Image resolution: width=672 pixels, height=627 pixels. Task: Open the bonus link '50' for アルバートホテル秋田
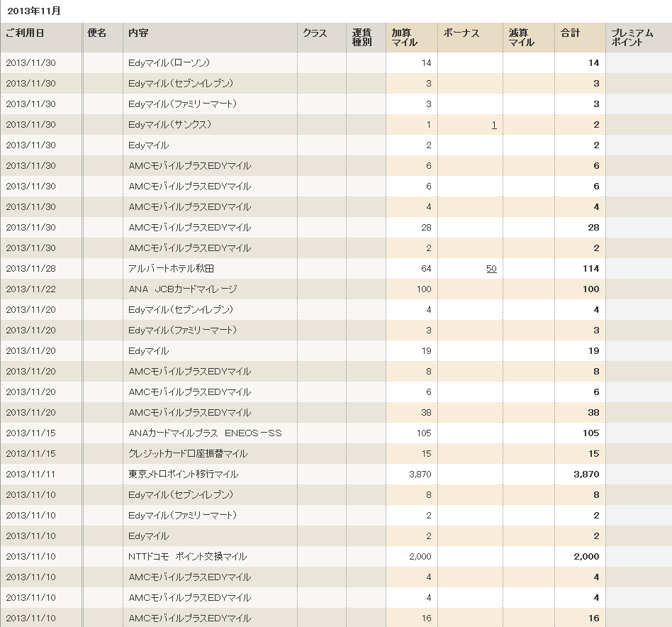pyautogui.click(x=491, y=269)
